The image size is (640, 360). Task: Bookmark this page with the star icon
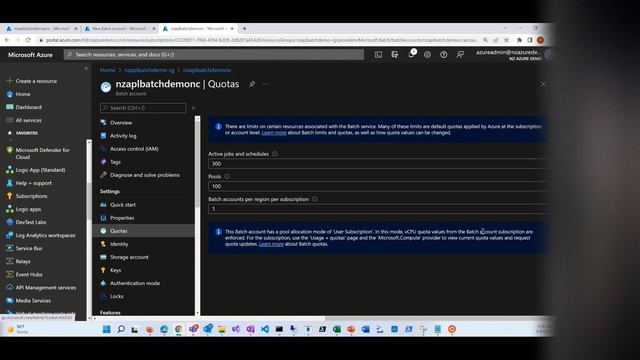pos(507,40)
